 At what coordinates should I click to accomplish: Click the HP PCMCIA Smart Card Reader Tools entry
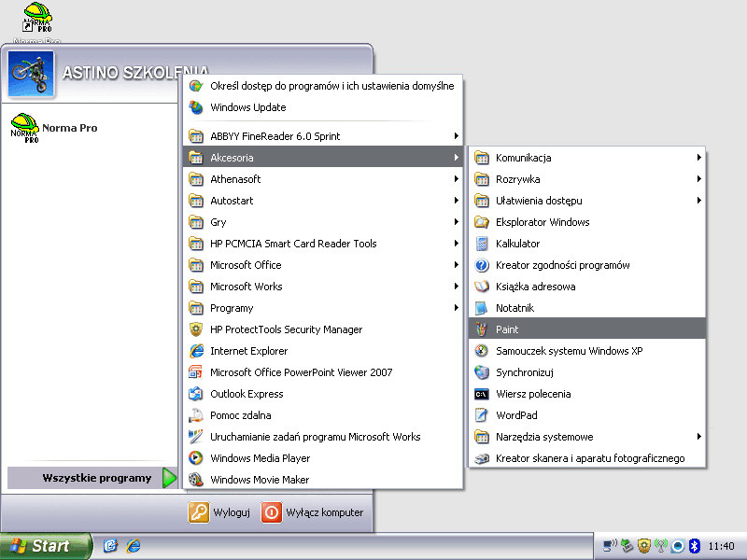tap(323, 244)
